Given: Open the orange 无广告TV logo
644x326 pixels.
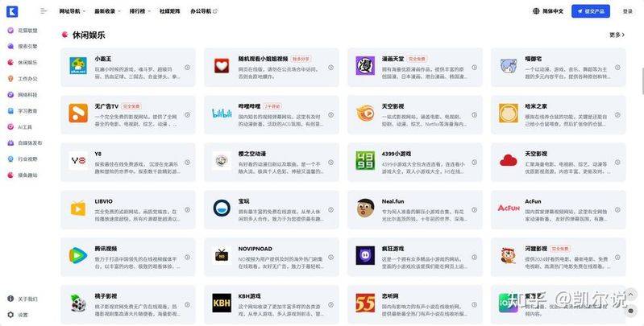Looking at the screenshot, I should [78, 113].
